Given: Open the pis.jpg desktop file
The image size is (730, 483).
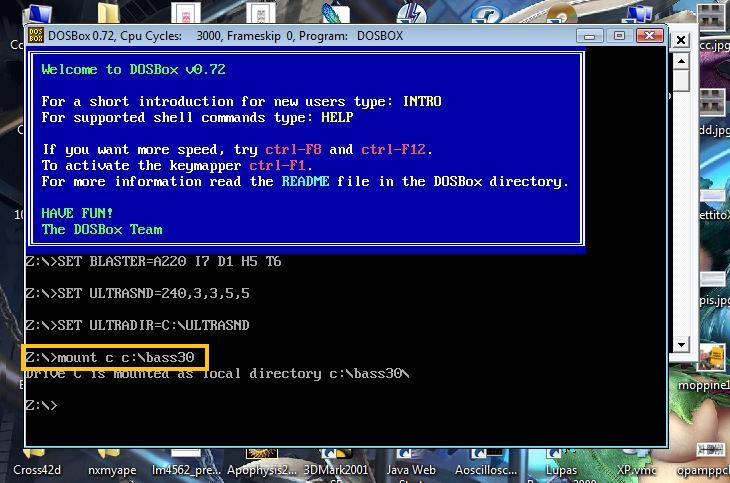Looking at the screenshot, I should 714,286.
